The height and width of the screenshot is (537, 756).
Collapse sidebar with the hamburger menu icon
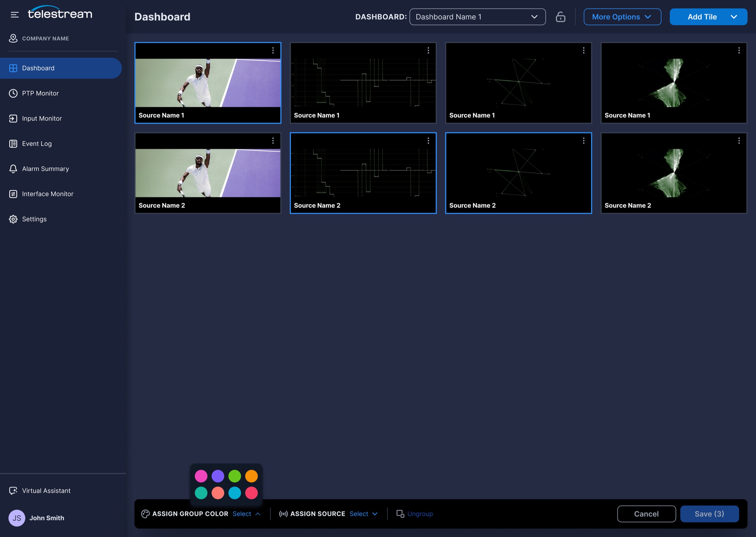pyautogui.click(x=14, y=14)
